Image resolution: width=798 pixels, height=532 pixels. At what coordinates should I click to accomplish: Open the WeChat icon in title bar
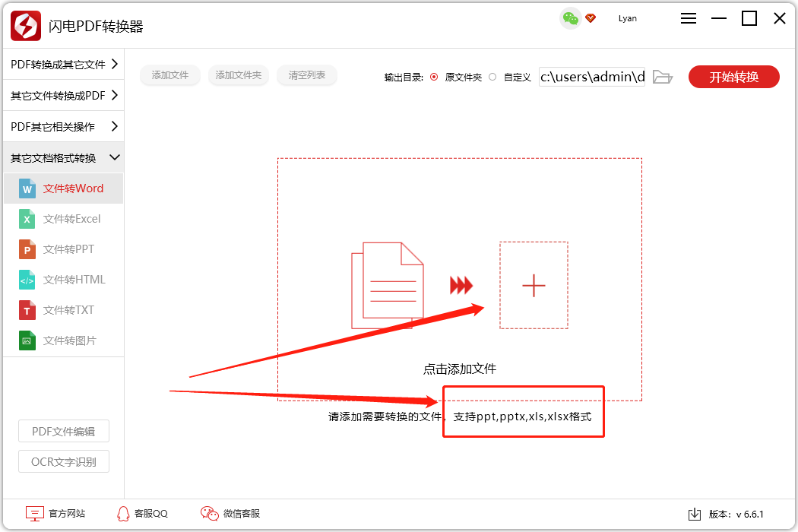click(570, 18)
